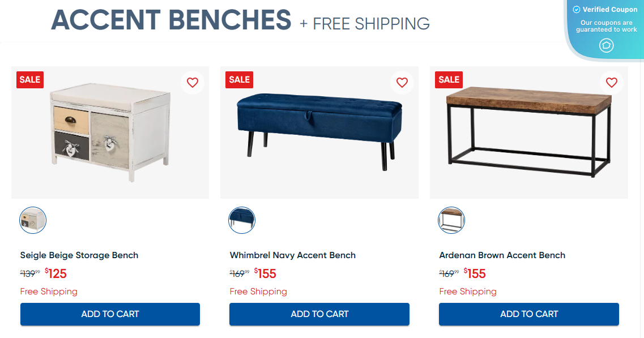Add Ardenan Brown Accent Bench to cart
The width and height of the screenshot is (644, 338).
(528, 314)
